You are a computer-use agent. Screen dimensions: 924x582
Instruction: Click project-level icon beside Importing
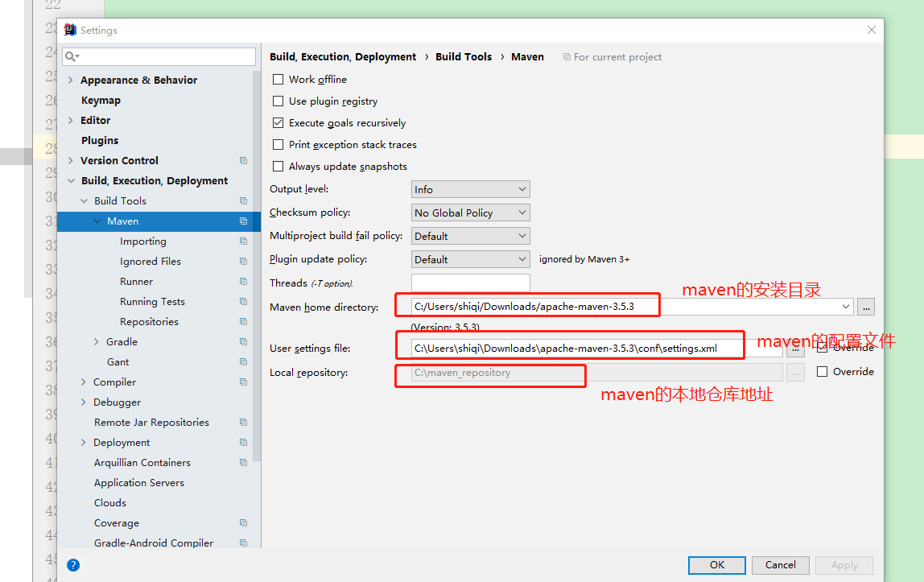(x=243, y=241)
